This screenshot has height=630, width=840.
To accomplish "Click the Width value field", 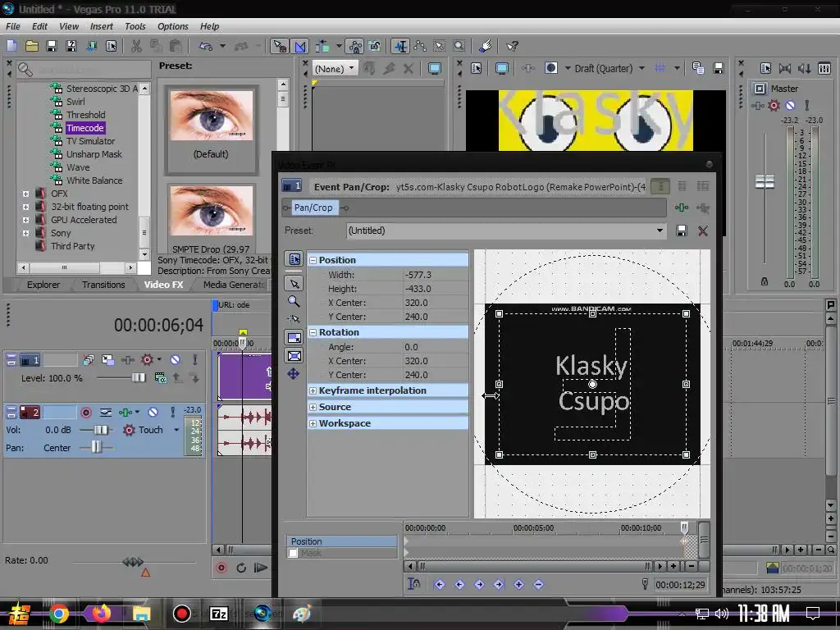I will tap(435, 275).
